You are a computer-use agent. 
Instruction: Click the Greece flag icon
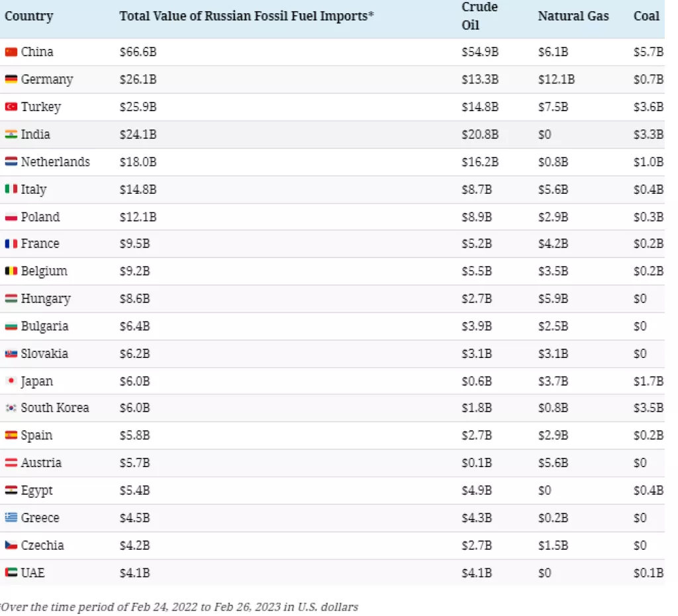point(11,518)
